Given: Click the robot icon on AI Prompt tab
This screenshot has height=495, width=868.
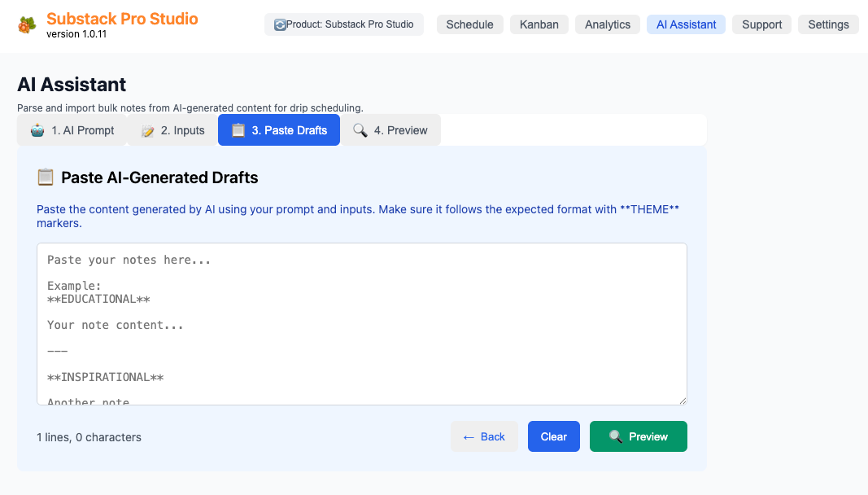Looking at the screenshot, I should pos(37,130).
